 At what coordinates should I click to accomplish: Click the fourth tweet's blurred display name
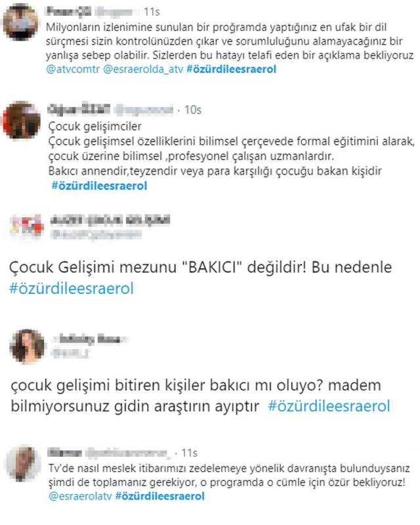point(89,339)
